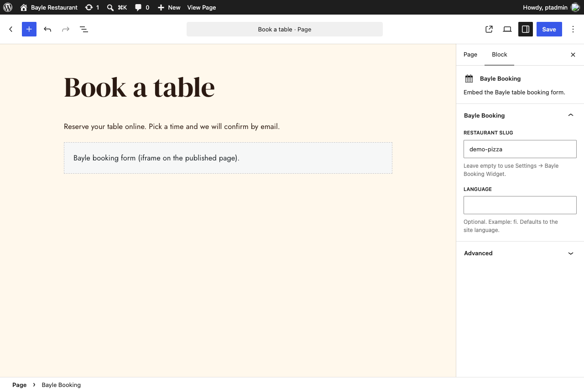Image resolution: width=584 pixels, height=392 pixels.
Task: Expand the Advanced panel
Action: point(520,253)
